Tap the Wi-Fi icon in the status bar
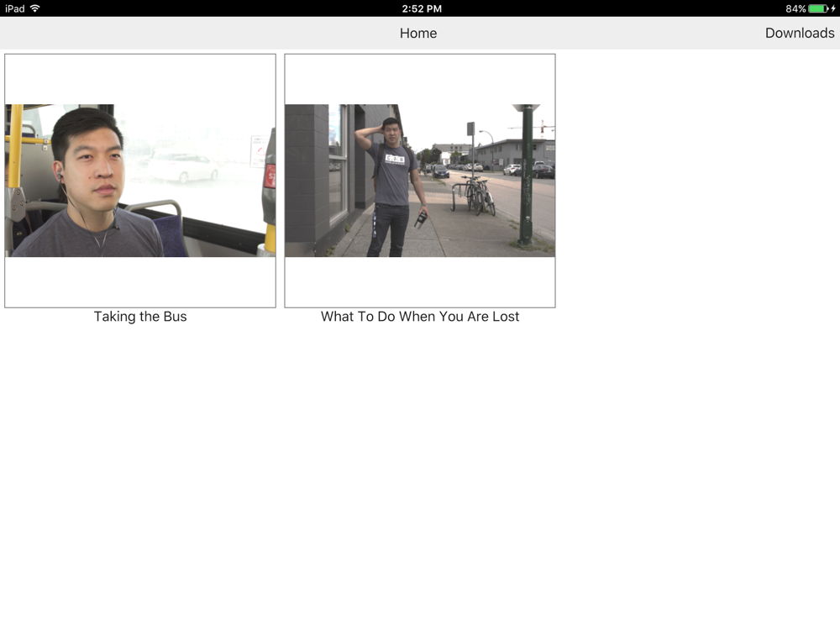 (35, 8)
